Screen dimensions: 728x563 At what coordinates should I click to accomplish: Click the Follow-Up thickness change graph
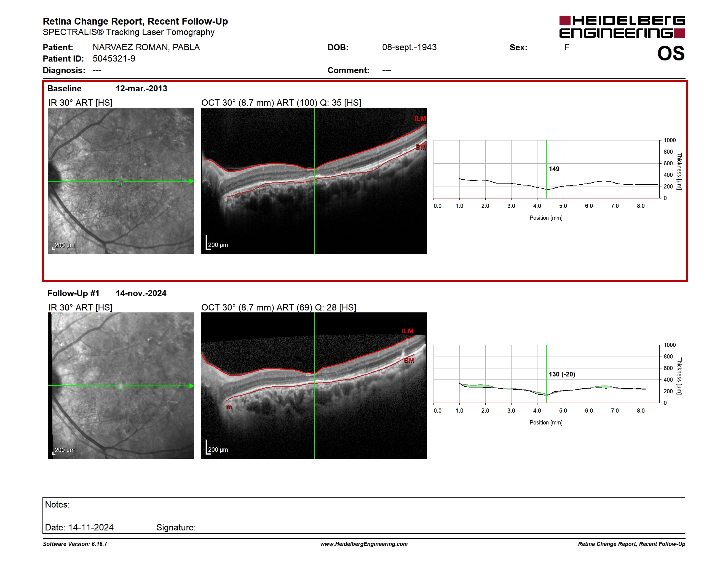(547, 374)
